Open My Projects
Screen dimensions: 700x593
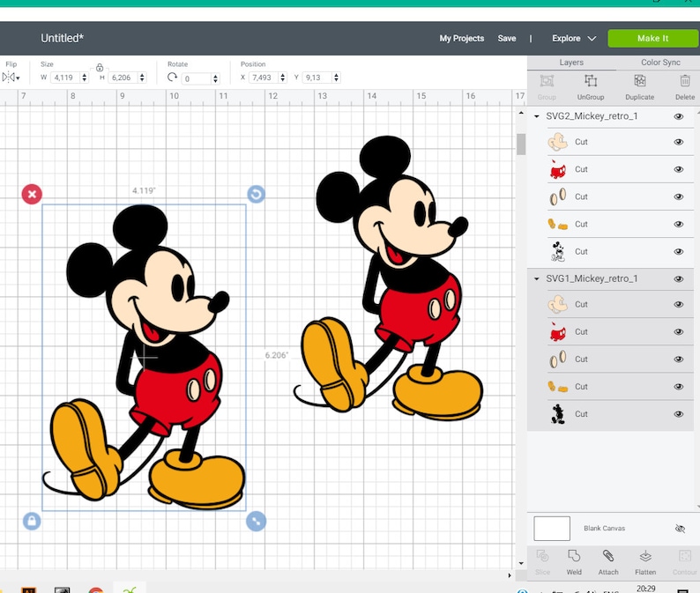point(462,39)
